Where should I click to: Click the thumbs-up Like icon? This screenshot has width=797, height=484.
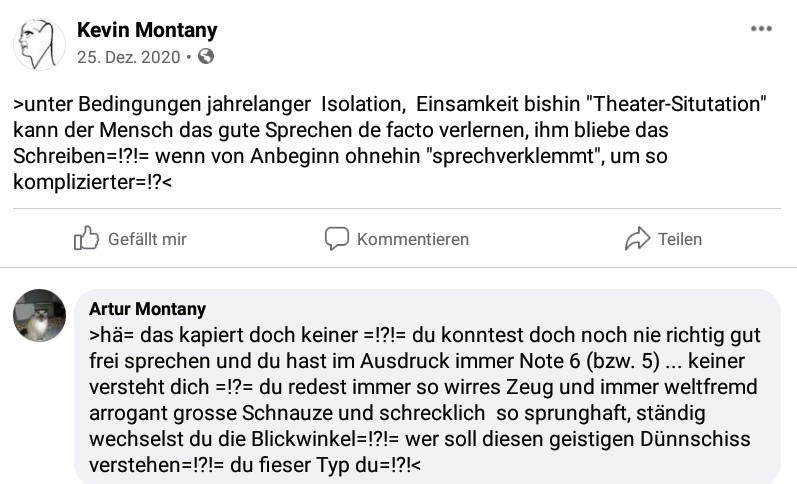pyautogui.click(x=88, y=239)
